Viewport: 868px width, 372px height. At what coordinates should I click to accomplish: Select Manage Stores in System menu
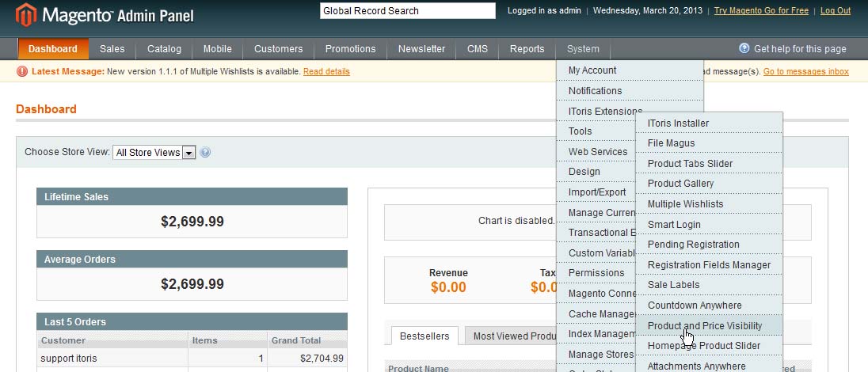pos(597,355)
